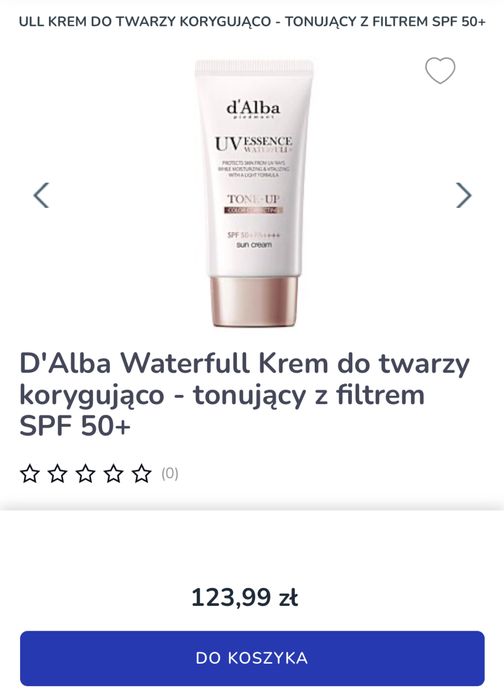Rate product with the first star
The image size is (504, 699).
pos(30,473)
